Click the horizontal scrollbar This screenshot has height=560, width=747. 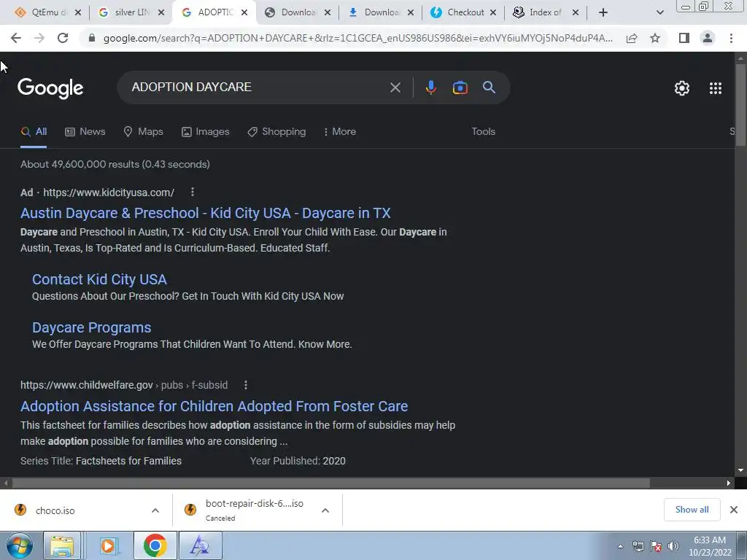click(x=330, y=483)
